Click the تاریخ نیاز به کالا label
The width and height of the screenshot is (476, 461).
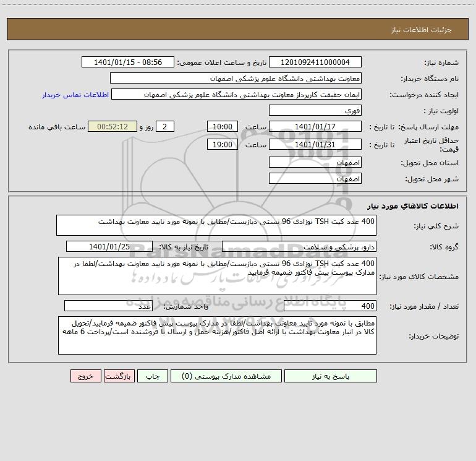[184, 247]
